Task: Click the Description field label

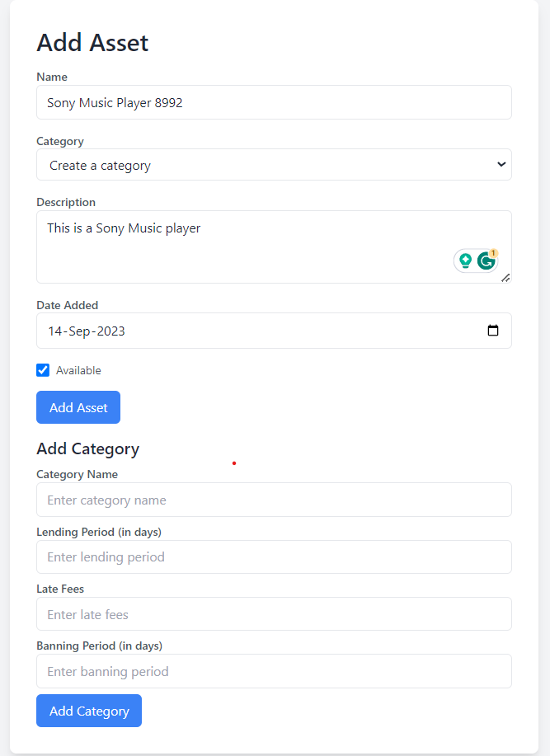Action: [66, 202]
